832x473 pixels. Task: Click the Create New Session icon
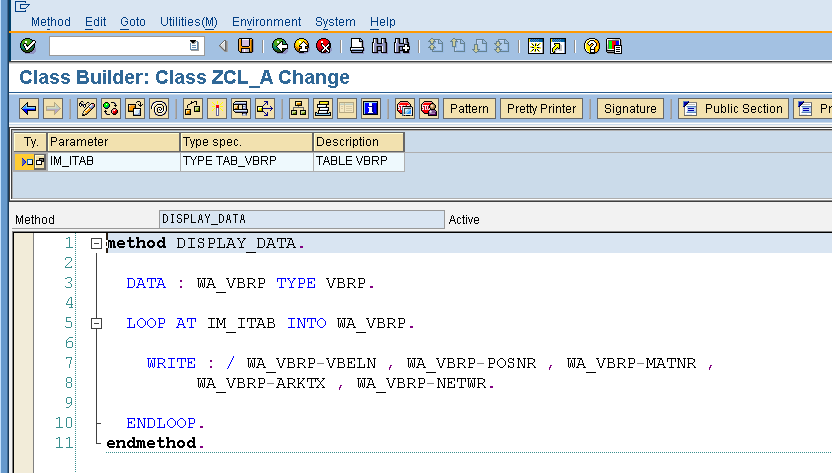(535, 46)
